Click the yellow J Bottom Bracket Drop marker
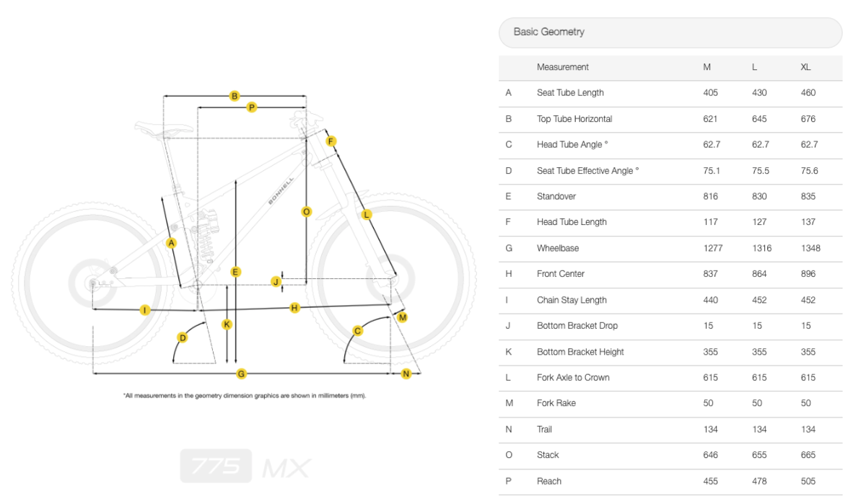The width and height of the screenshot is (866, 504). tap(275, 281)
